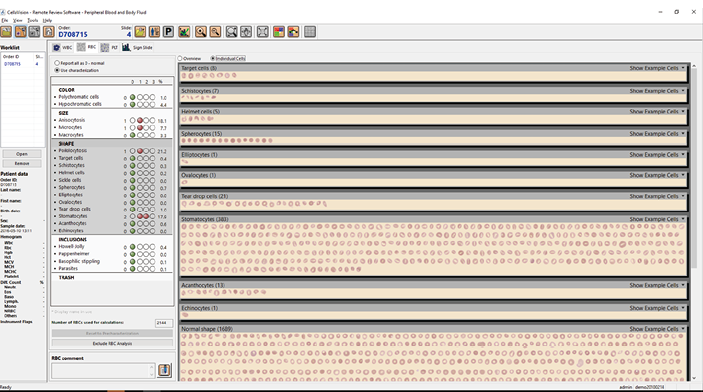Switch to the PLT tab
The height and width of the screenshot is (392, 703).
point(110,47)
